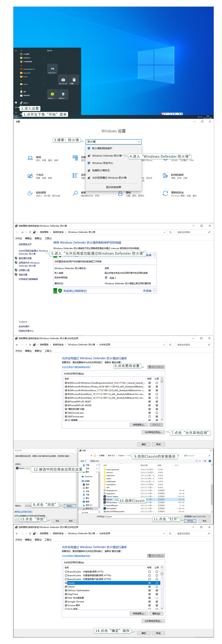Select the EeoUpdater file row

pos(144,509)
